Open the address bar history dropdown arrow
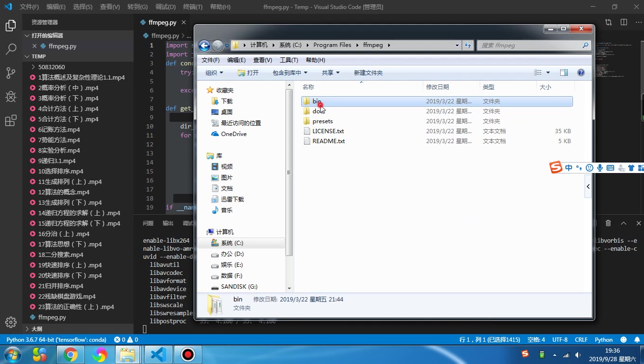 tap(457, 45)
